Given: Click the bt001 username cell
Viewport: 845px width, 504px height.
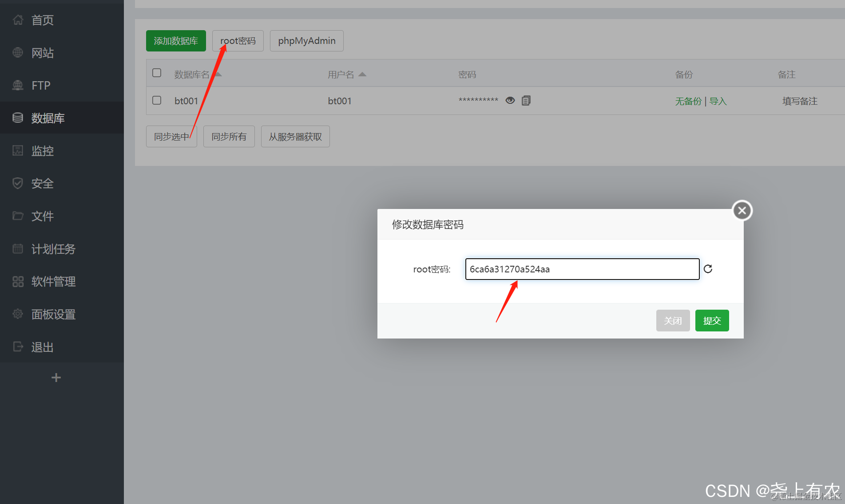Looking at the screenshot, I should pyautogui.click(x=340, y=101).
